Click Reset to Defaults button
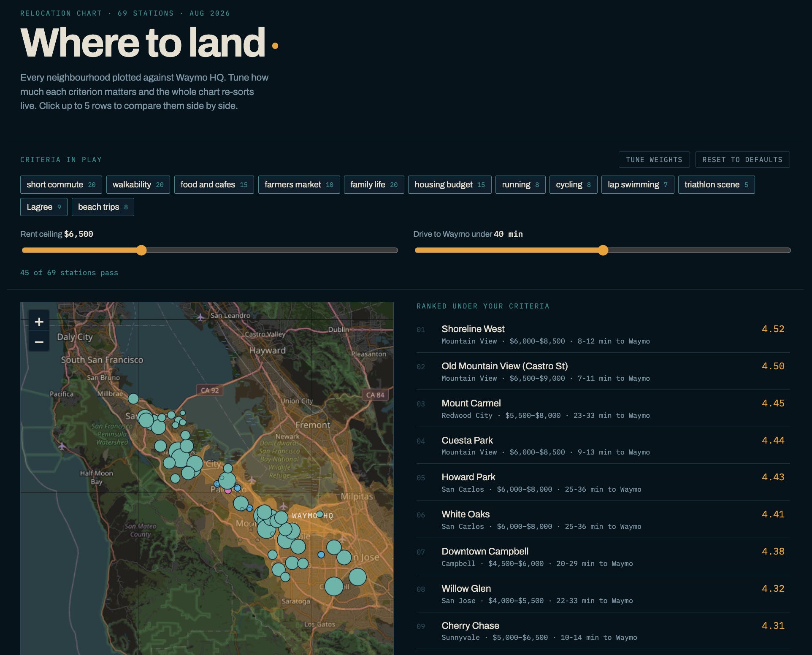Viewport: 812px width, 655px height. tap(742, 160)
